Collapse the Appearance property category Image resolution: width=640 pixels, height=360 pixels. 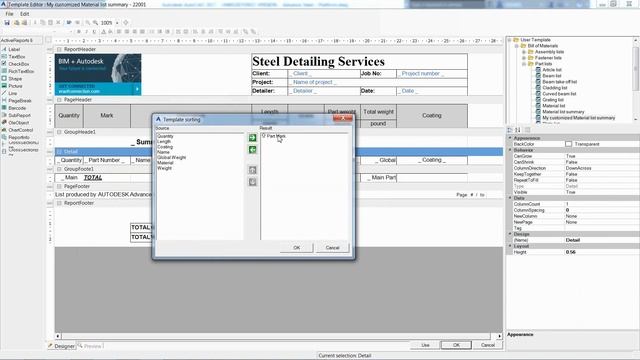coord(510,138)
